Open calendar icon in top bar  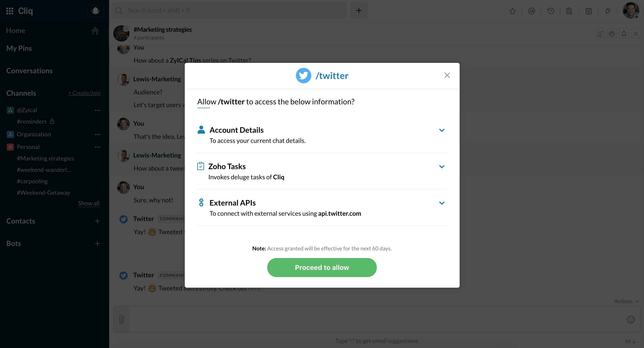tap(588, 11)
